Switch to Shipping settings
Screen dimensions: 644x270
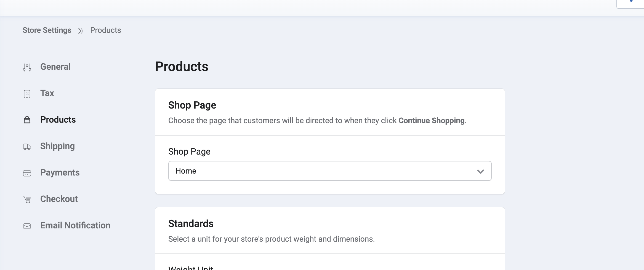pyautogui.click(x=57, y=146)
